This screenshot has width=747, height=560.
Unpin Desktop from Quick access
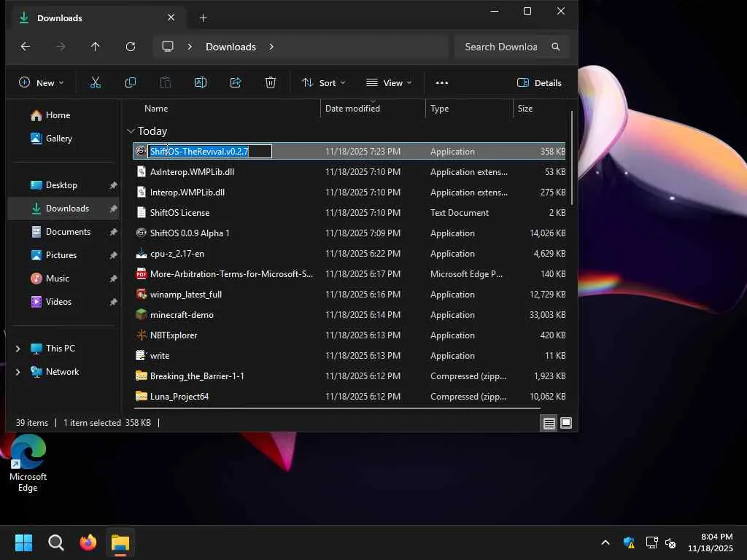pyautogui.click(x=113, y=185)
